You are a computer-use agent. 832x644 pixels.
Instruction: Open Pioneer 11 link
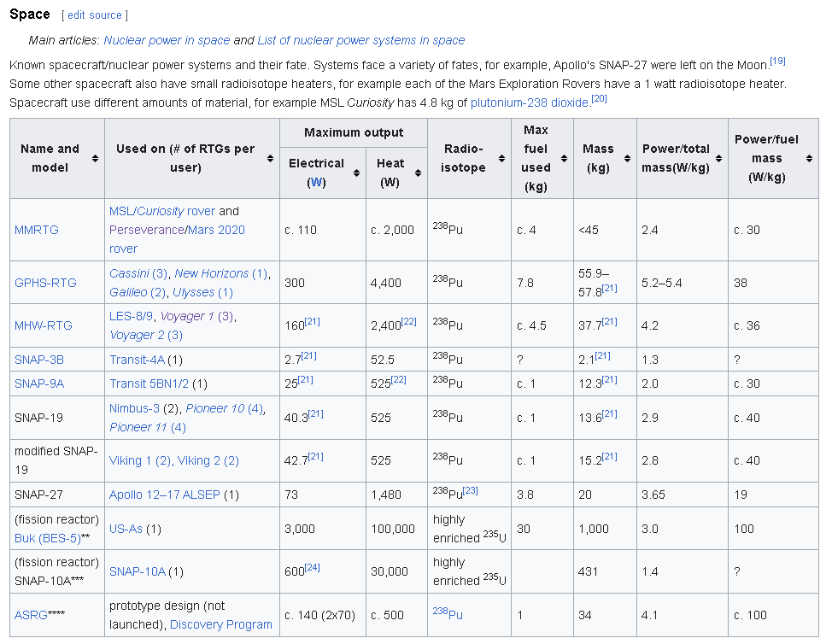click(148, 428)
